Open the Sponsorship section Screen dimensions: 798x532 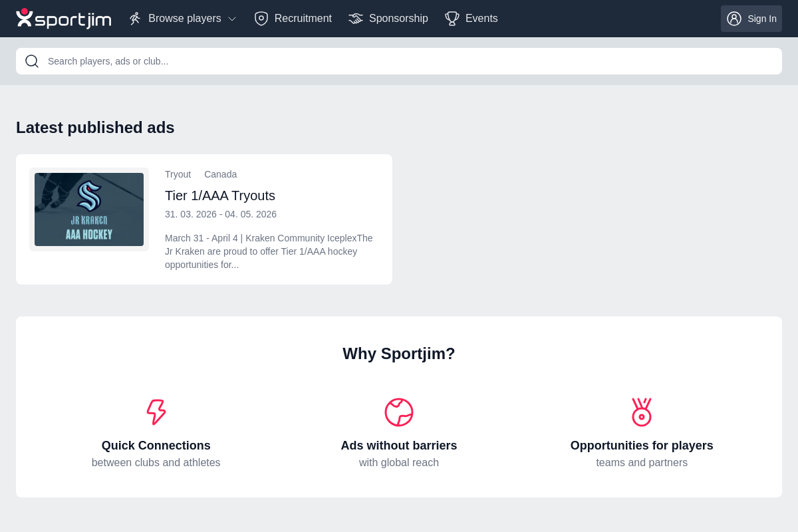coord(398,19)
